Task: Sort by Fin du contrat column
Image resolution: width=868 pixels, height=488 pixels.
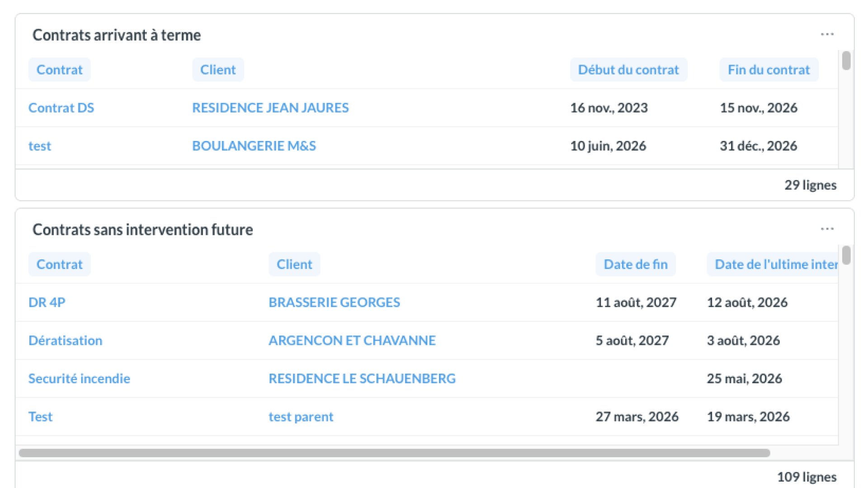Action: coord(769,70)
